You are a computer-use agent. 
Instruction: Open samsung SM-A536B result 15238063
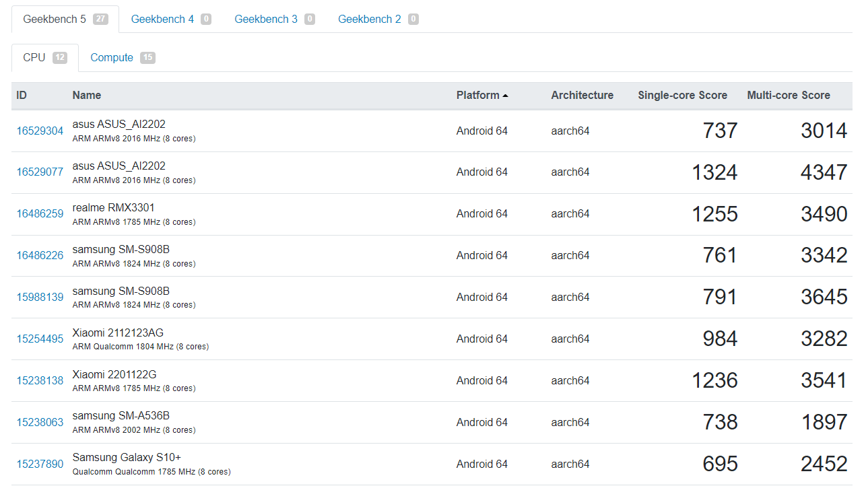[x=40, y=423]
